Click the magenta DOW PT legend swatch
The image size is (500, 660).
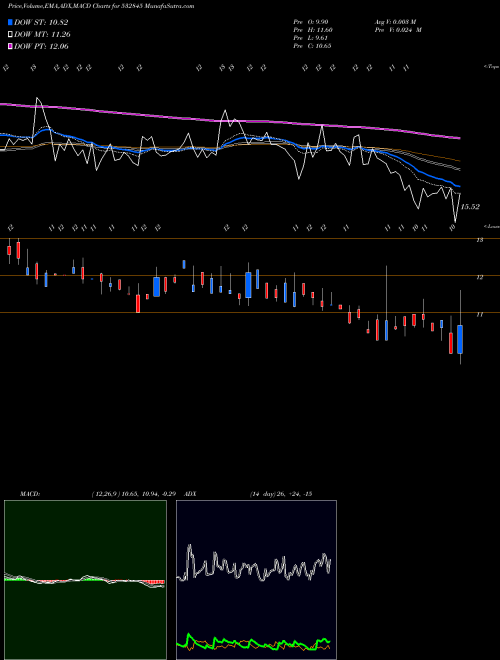11,46
